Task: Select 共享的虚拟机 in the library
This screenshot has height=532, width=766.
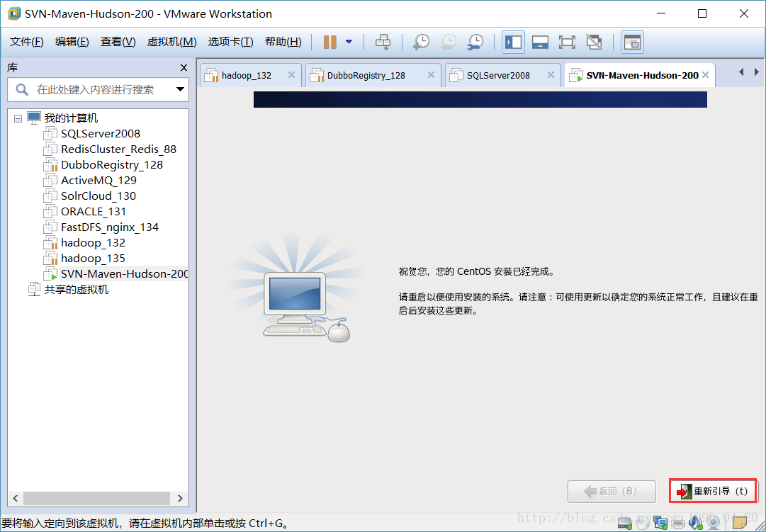Action: coord(77,290)
